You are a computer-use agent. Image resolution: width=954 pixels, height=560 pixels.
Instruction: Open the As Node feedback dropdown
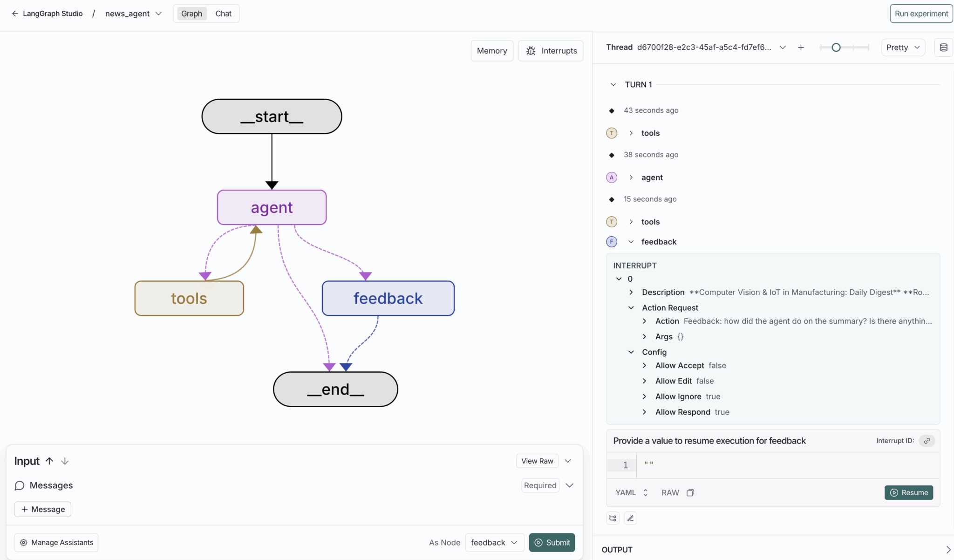[494, 542]
